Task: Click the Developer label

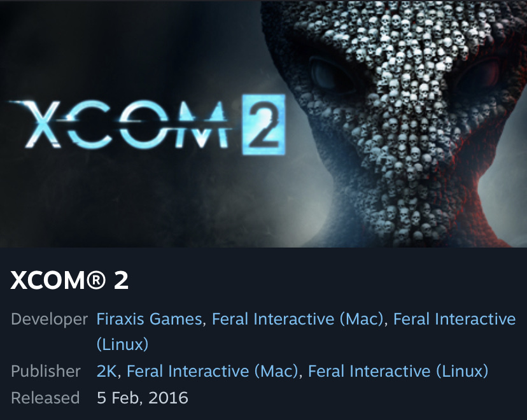Action: tap(50, 319)
